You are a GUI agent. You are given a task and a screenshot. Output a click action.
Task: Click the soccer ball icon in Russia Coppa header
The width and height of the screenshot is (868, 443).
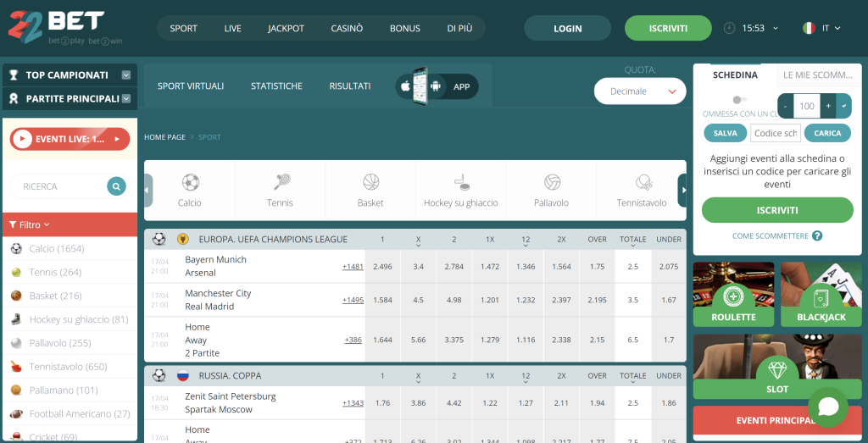pyautogui.click(x=159, y=376)
